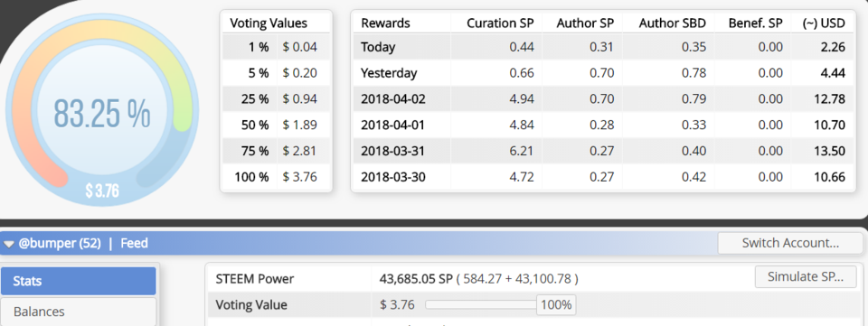
Task: Click the $ 3.76 label under gauge
Action: 102,191
